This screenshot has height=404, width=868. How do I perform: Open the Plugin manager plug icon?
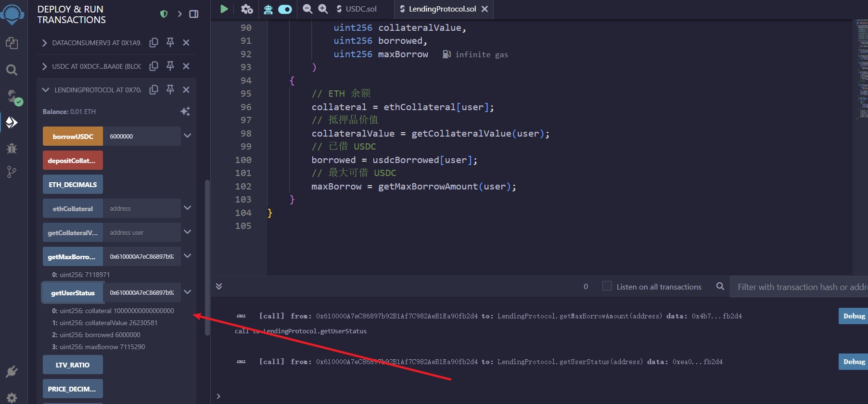[12, 371]
